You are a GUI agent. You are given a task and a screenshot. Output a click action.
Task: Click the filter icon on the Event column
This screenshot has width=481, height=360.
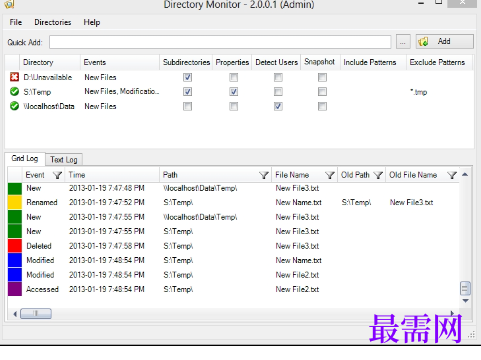tap(58, 175)
